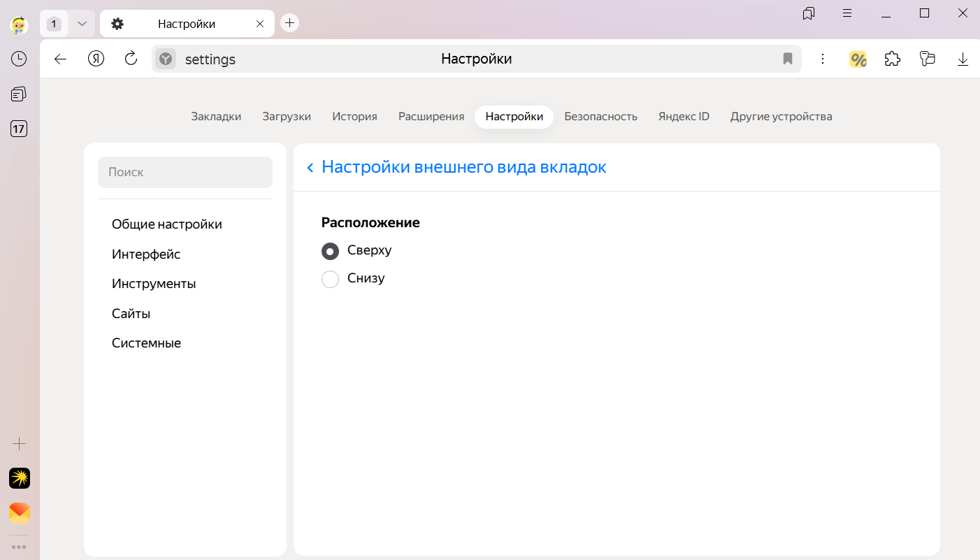The height and width of the screenshot is (560, 980).
Task: Bookmark this page using the address bar icon
Action: [788, 59]
